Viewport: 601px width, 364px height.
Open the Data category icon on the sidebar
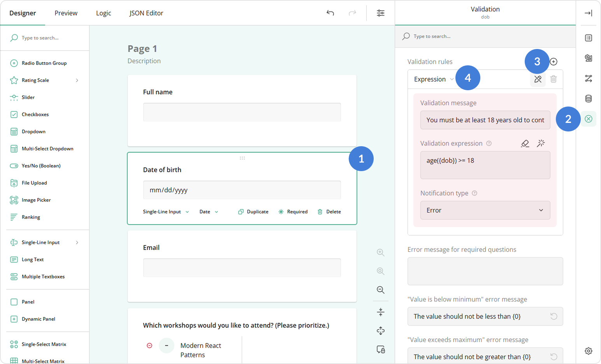pos(589,98)
